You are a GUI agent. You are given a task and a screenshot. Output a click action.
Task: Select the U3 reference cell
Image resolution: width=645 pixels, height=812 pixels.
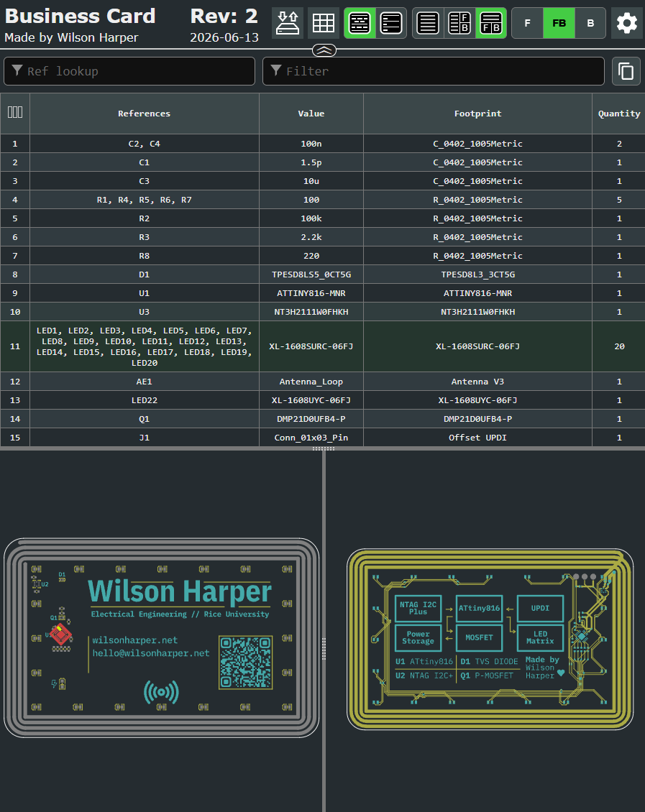coord(144,311)
